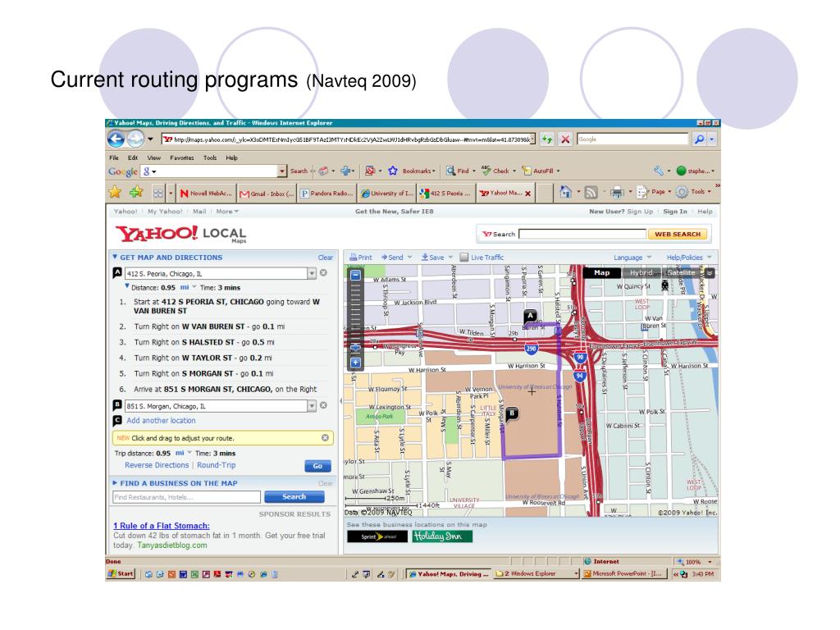This screenshot has width=840, height=630.
Task: Click the Yahoo search input field
Action: (582, 234)
